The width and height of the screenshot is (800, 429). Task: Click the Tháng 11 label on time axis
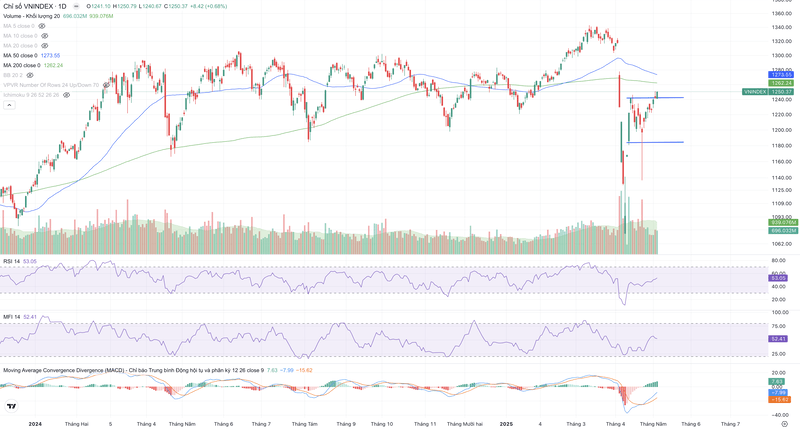point(425,424)
